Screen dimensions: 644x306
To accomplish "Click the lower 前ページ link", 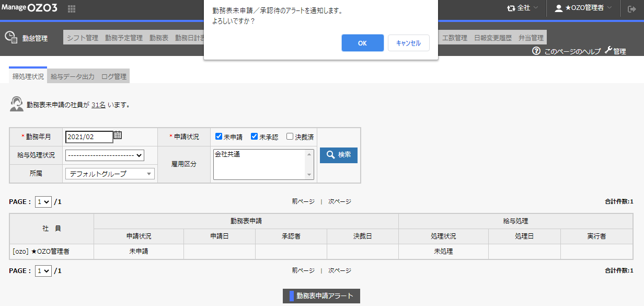I will coord(303,270).
